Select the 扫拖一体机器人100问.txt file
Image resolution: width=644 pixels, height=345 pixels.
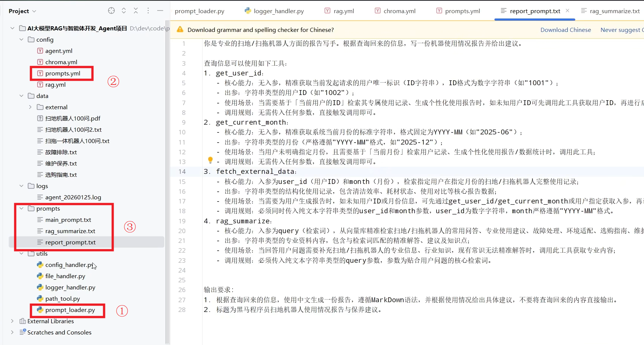[77, 141]
